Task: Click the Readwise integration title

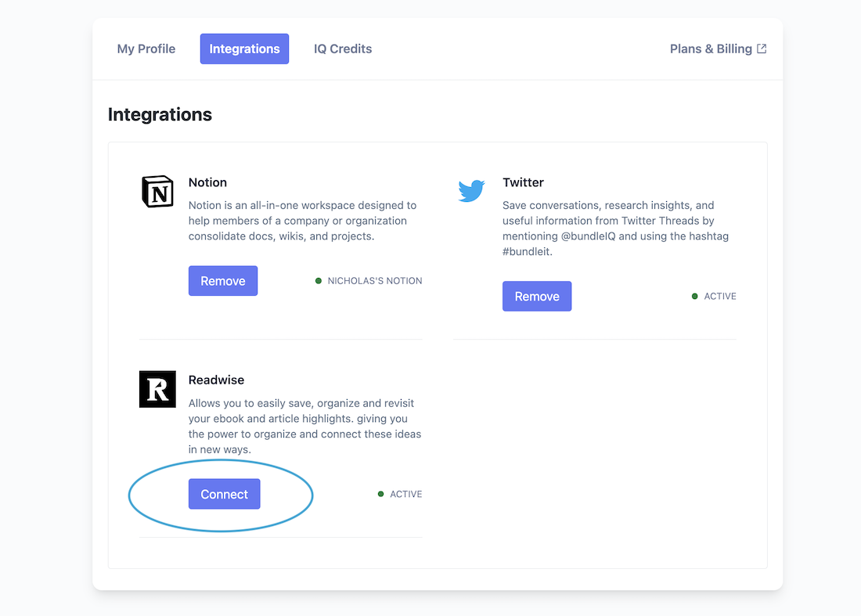Action: [x=216, y=380]
